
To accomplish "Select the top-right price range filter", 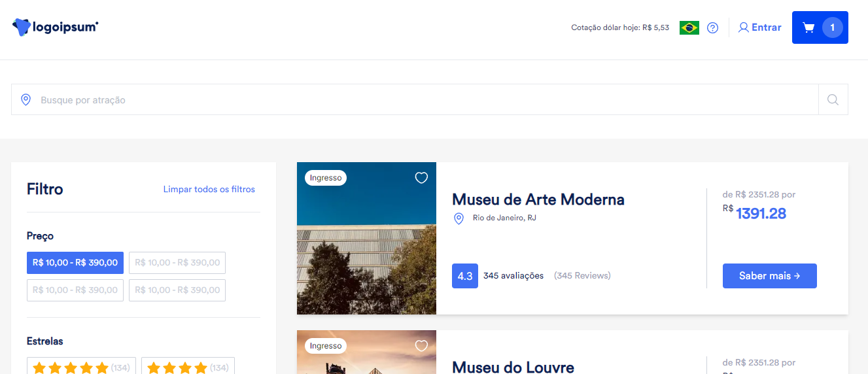I will [177, 263].
